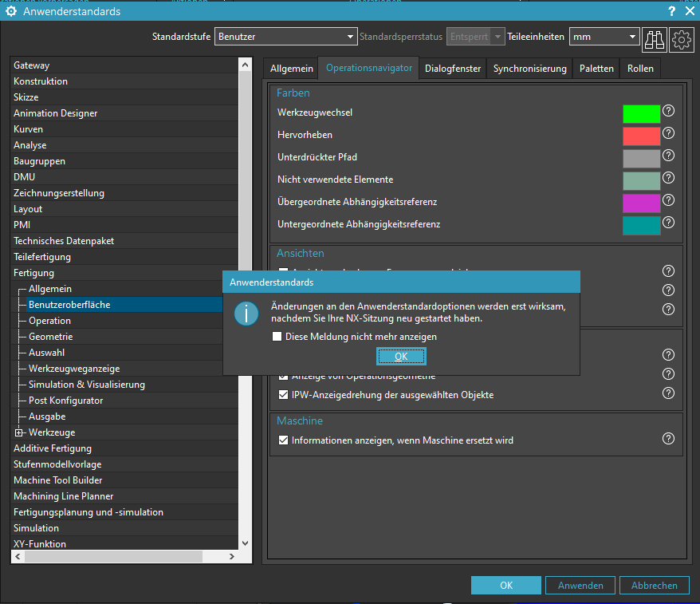The width and height of the screenshot is (700, 604).
Task: Select Skizze category
Action: click(x=124, y=97)
